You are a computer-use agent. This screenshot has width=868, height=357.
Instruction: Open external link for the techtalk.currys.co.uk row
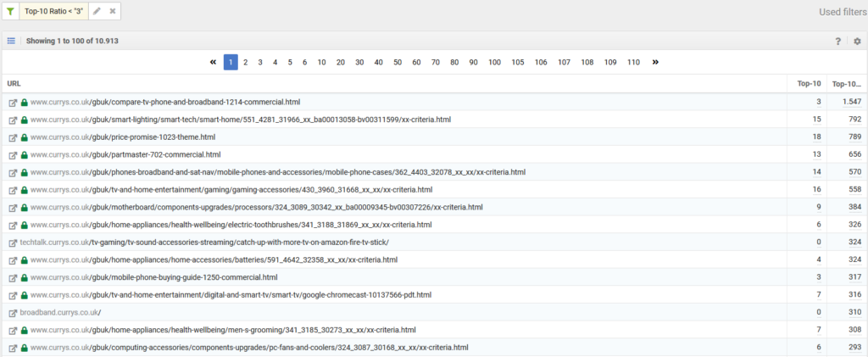(13, 243)
